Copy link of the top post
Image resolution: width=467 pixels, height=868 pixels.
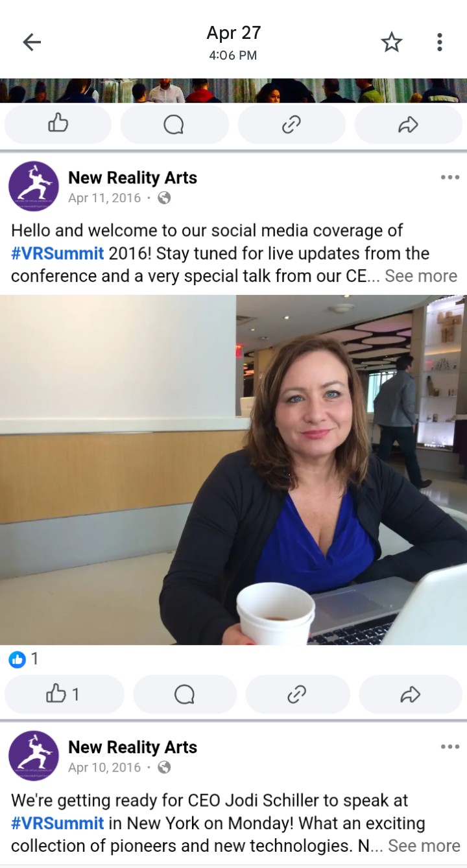(291, 124)
